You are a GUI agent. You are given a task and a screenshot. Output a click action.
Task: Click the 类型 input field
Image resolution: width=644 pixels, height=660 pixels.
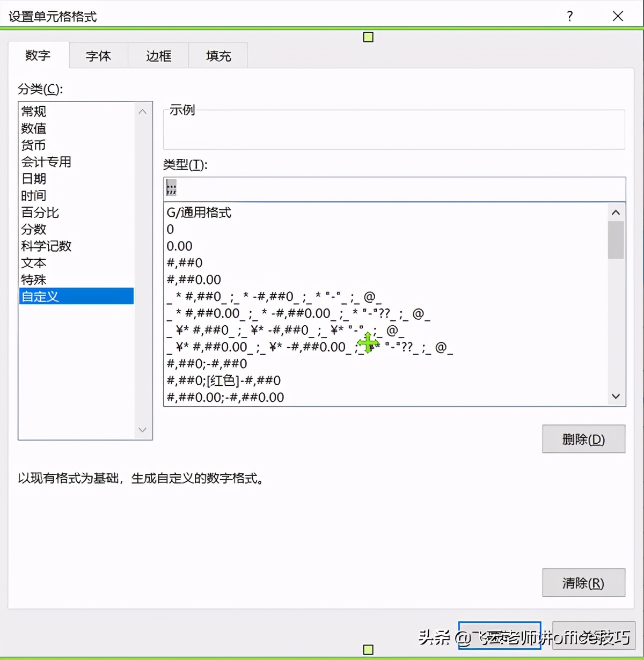click(394, 189)
